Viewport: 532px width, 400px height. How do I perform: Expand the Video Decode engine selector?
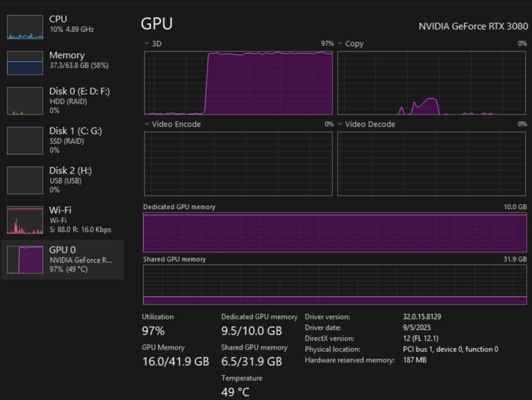(340, 124)
